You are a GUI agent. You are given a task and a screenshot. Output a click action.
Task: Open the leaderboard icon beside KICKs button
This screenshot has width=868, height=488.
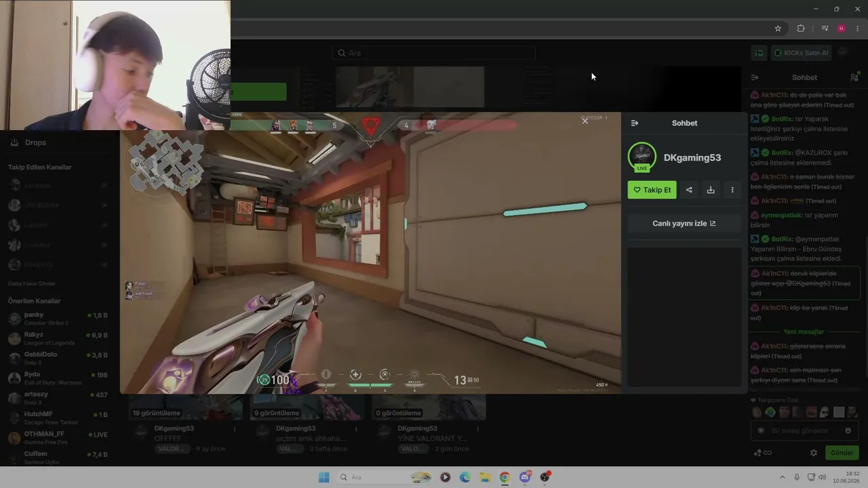pyautogui.click(x=759, y=53)
